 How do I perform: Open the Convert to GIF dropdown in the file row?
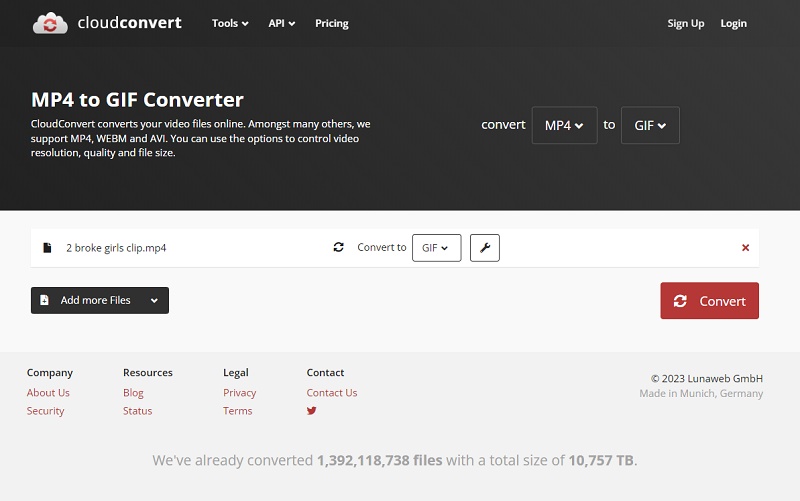436,248
